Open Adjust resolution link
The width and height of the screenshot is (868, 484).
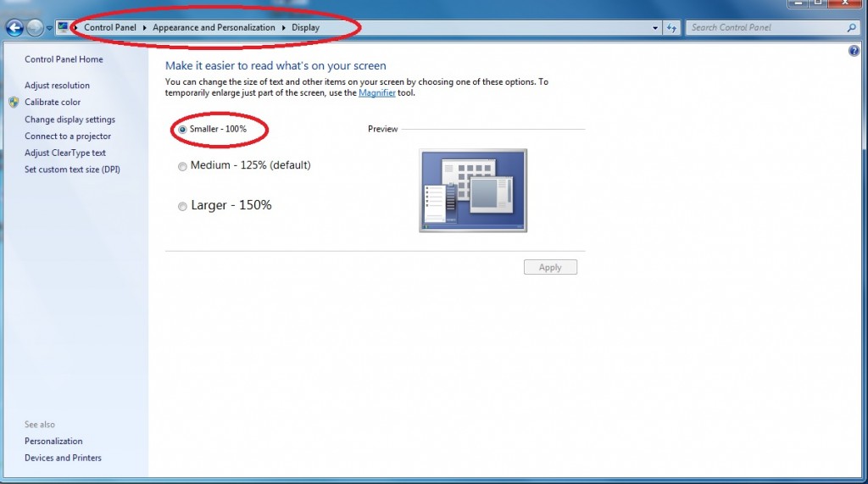(x=57, y=86)
